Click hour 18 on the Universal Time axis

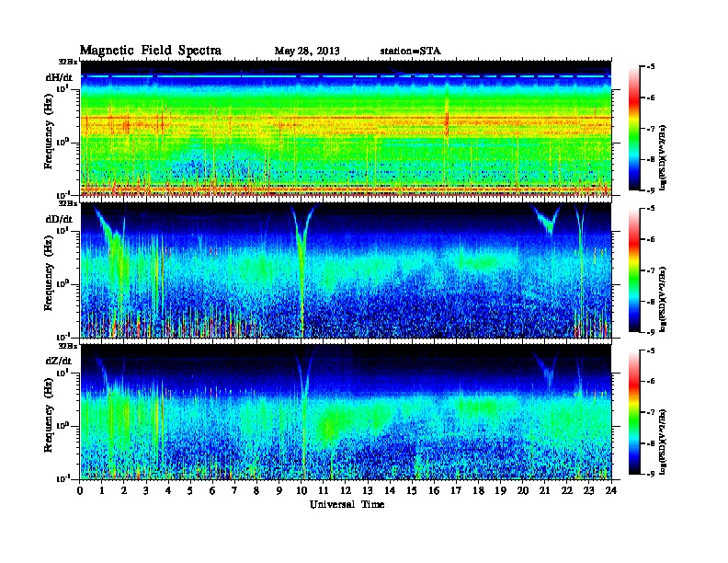tap(478, 491)
